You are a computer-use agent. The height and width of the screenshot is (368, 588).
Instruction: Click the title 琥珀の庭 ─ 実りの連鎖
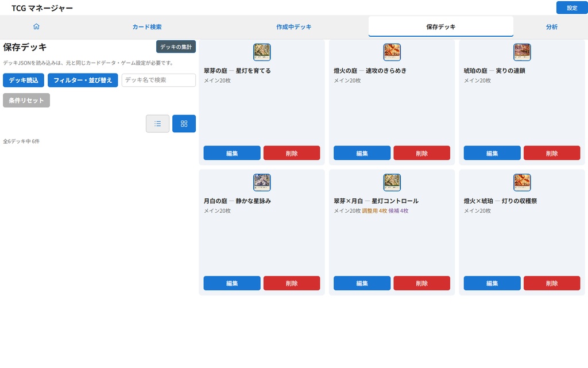(494, 71)
